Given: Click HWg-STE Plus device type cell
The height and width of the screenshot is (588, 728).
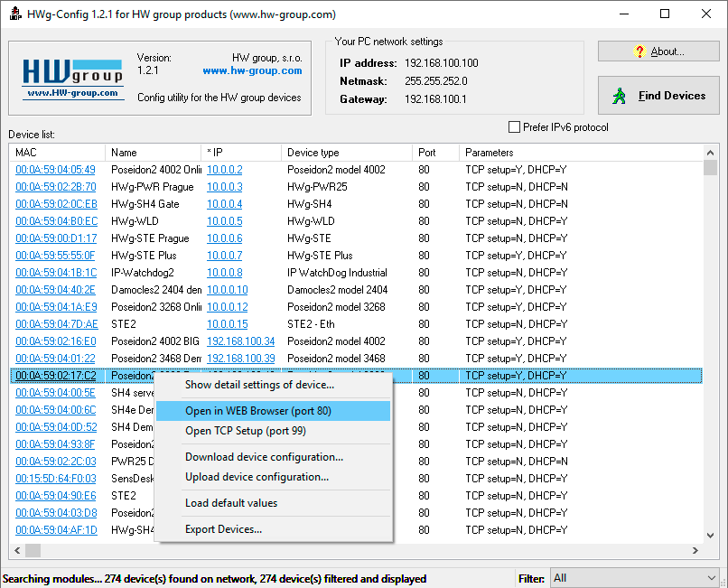Looking at the screenshot, I should click(x=320, y=256).
